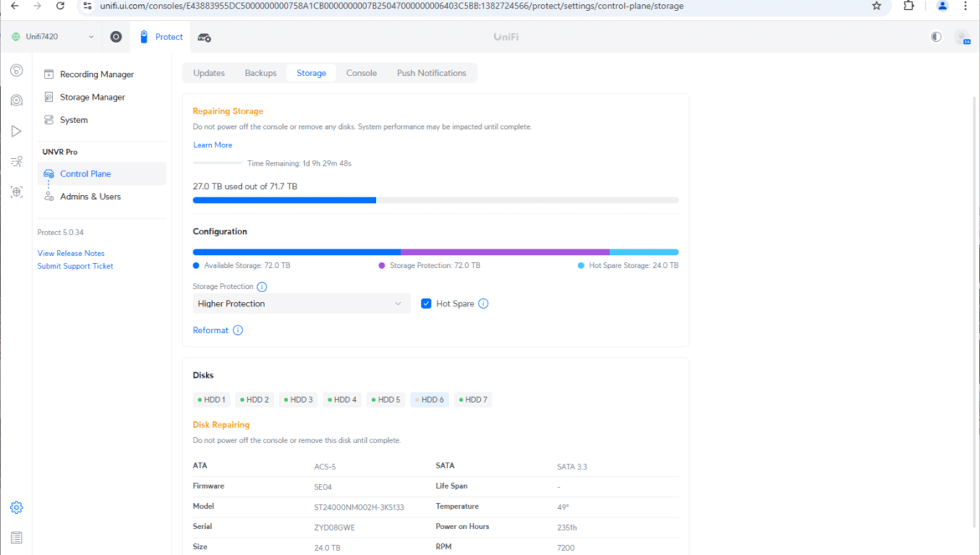Open the devices camera sidebar icon
Screen dimensions: 980x555
[x=17, y=100]
